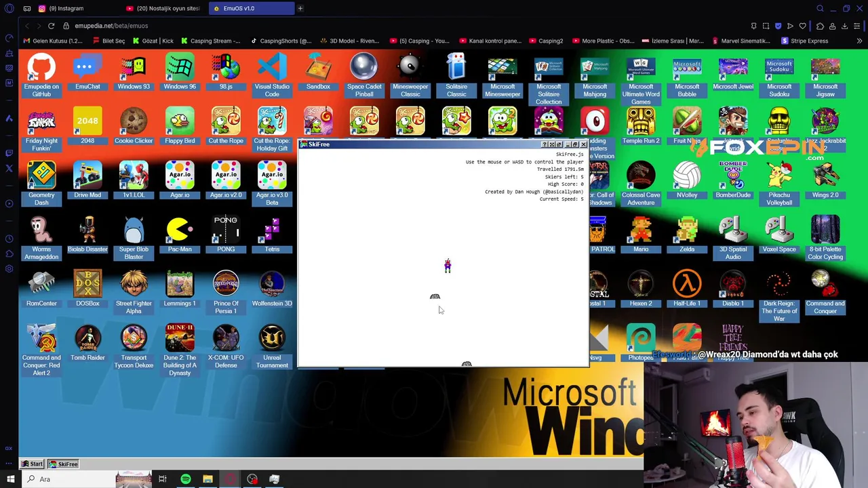
Task: Click the EmuOS Start button
Action: point(32,464)
